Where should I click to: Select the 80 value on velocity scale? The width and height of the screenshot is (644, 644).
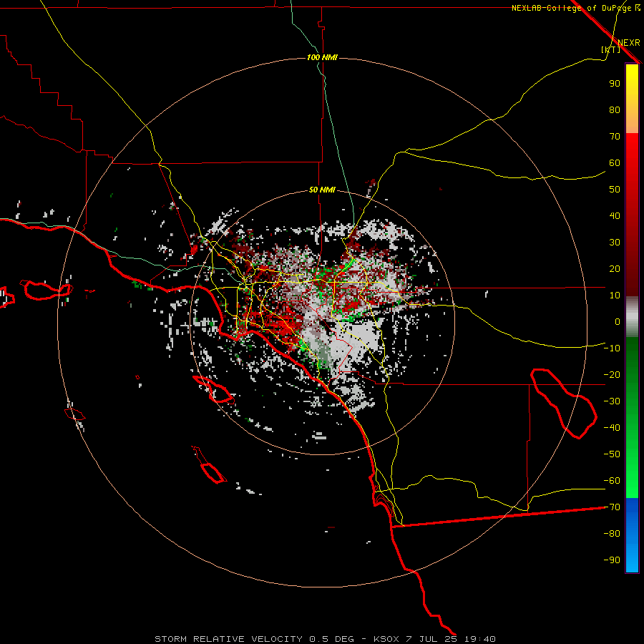[615, 109]
